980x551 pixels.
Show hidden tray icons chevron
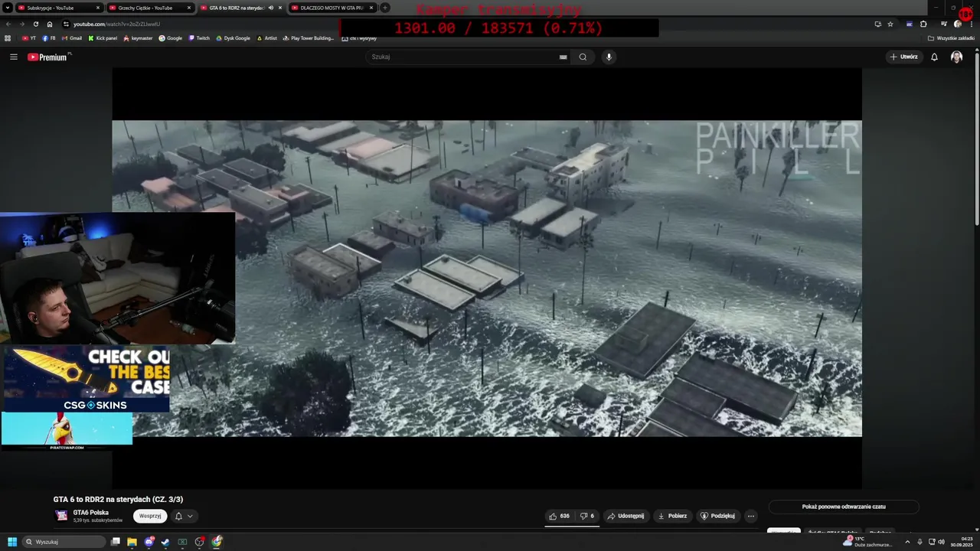907,542
